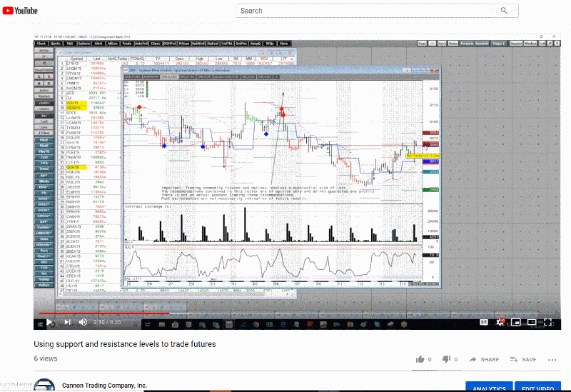This screenshot has width=571, height=392.
Task: Open the video settings gear
Action: 500,322
